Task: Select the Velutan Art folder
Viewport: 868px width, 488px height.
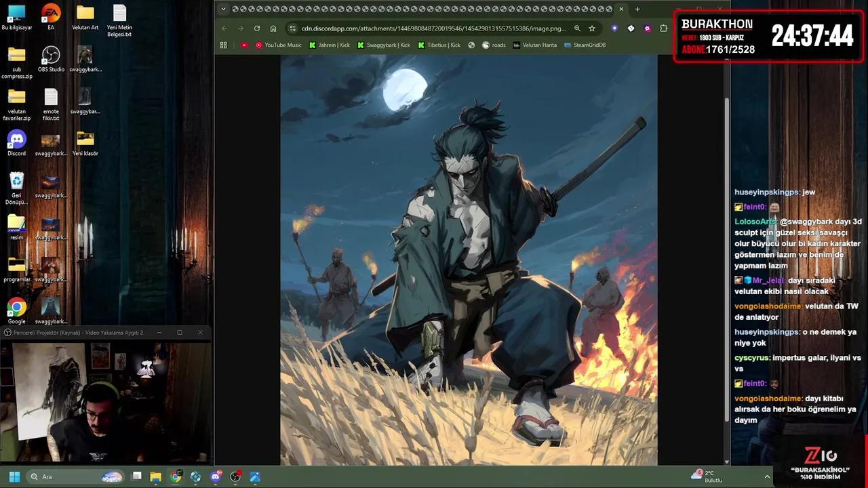Action: 85,18
